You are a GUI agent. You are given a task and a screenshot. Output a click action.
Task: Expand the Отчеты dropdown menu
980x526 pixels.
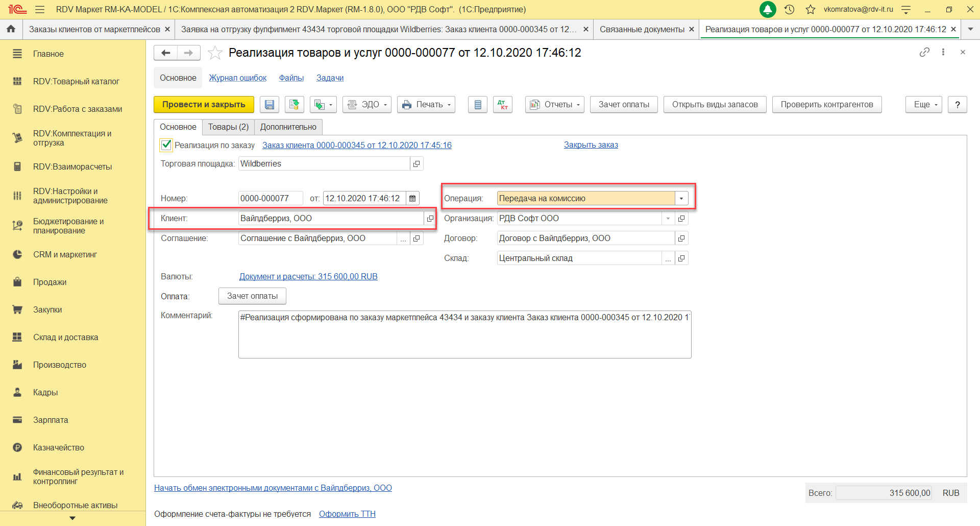(x=554, y=105)
